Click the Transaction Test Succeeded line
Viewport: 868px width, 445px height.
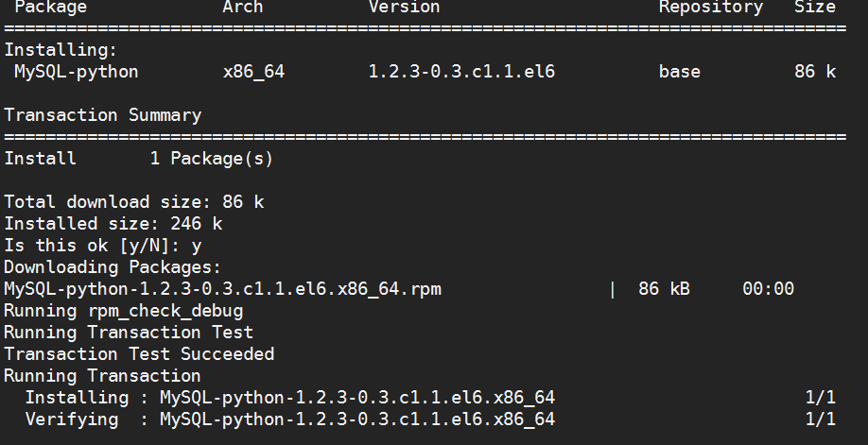(x=139, y=354)
